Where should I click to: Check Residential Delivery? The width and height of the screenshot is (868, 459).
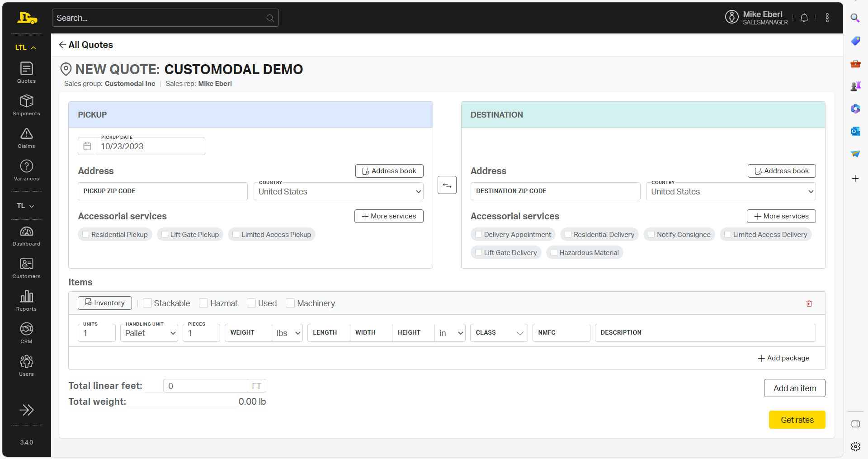click(x=568, y=234)
